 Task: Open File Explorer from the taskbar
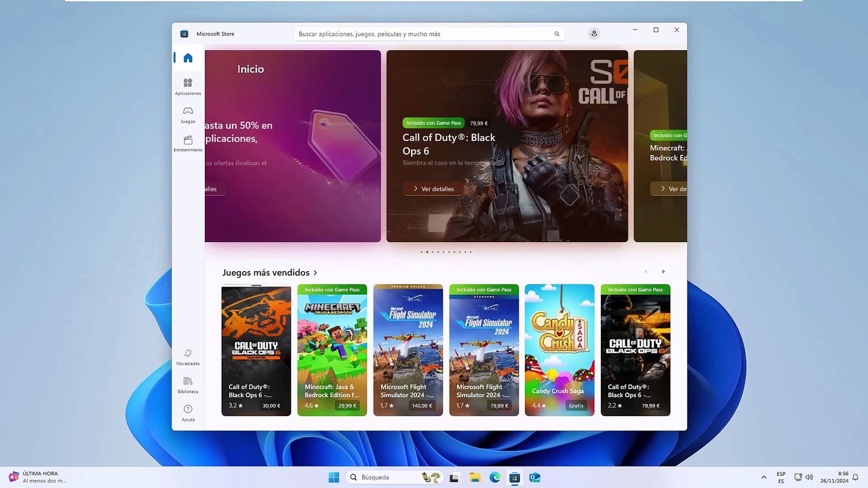(x=475, y=477)
